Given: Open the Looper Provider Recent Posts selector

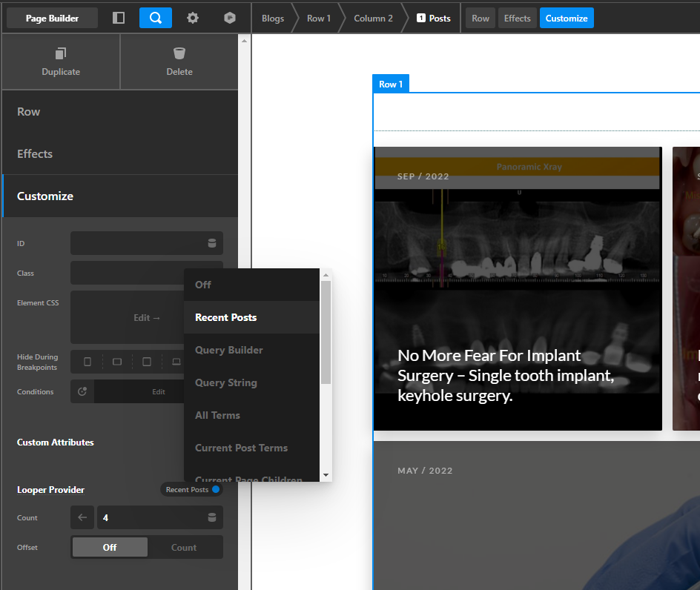Looking at the screenshot, I should pos(192,489).
